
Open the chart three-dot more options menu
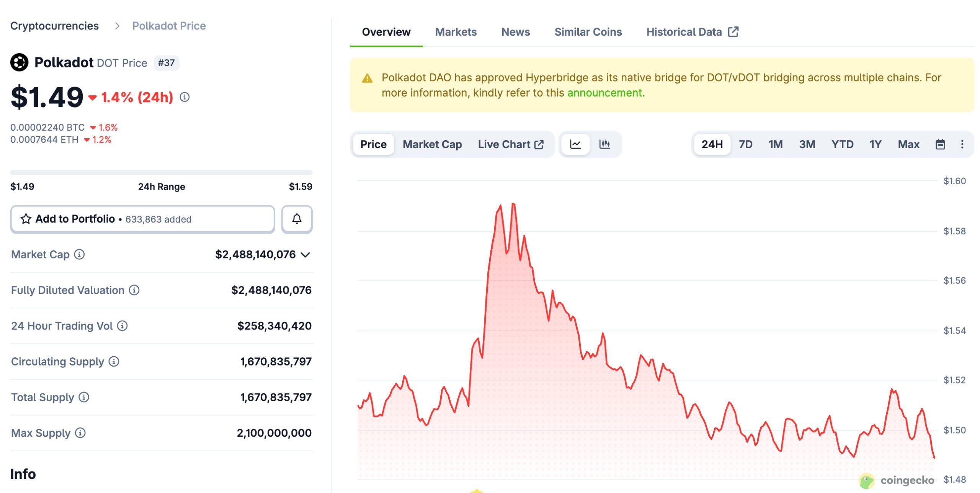962,144
